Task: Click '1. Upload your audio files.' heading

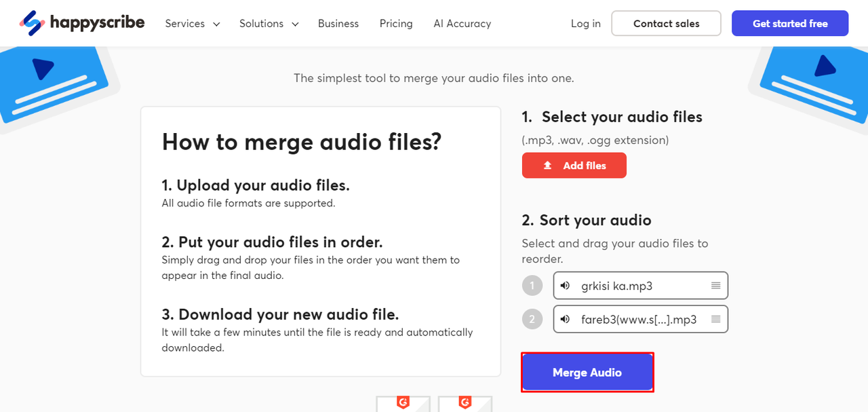Action: click(256, 185)
